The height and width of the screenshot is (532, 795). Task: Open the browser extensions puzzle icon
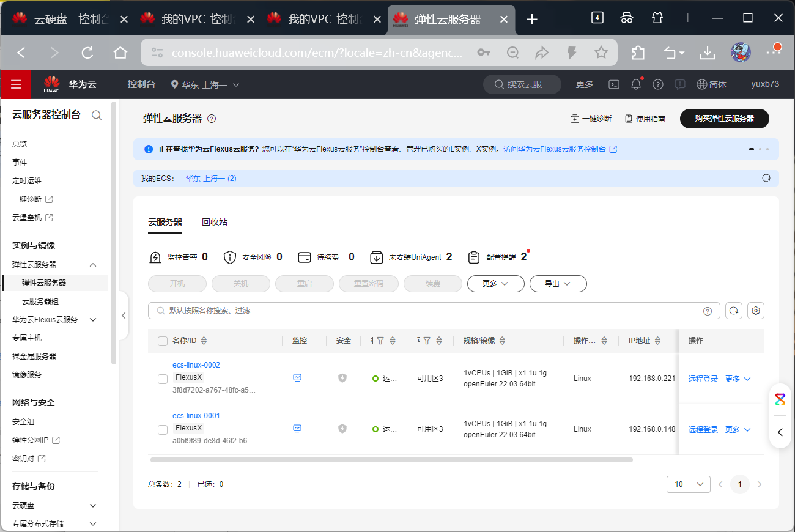click(638, 53)
